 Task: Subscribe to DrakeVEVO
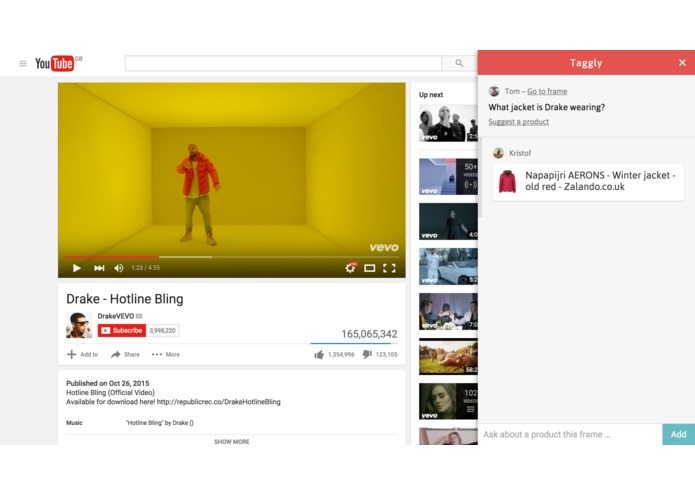122,331
